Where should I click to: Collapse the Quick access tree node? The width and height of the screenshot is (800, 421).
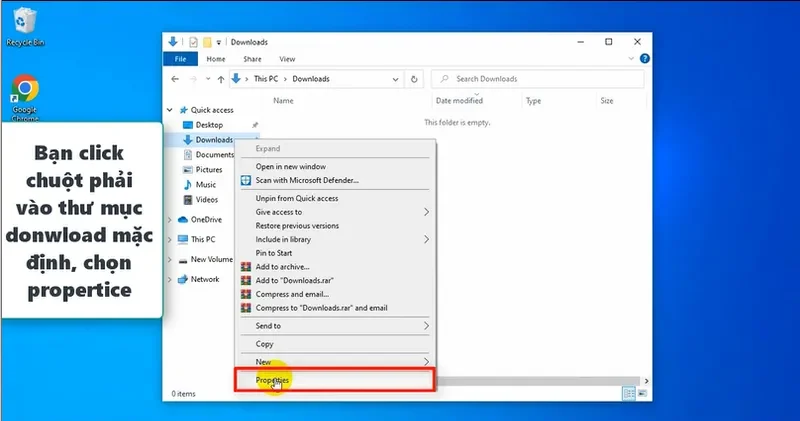pos(169,110)
